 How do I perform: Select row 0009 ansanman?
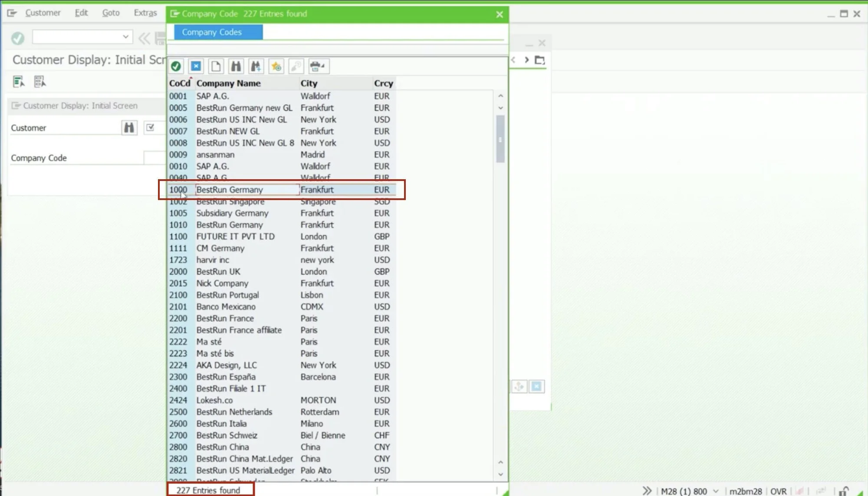pyautogui.click(x=282, y=154)
